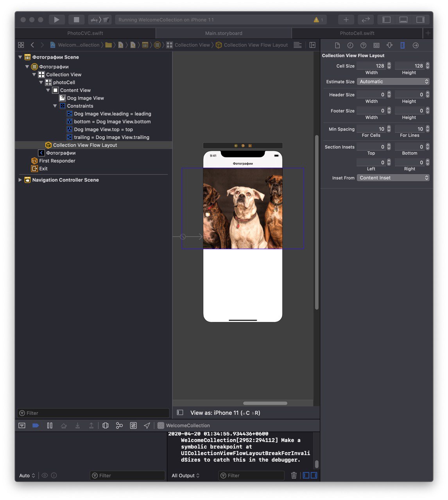The image size is (448, 500).
Task: Select Exit in outline
Action: click(43, 169)
